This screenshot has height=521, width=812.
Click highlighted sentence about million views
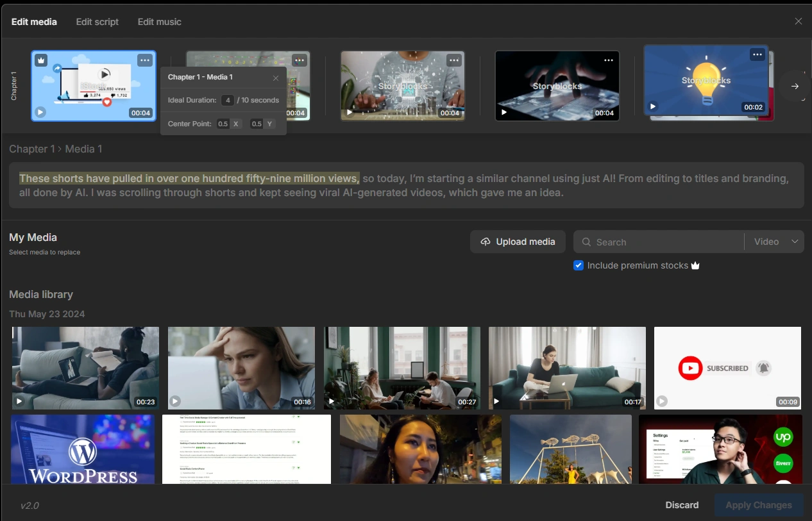189,178
